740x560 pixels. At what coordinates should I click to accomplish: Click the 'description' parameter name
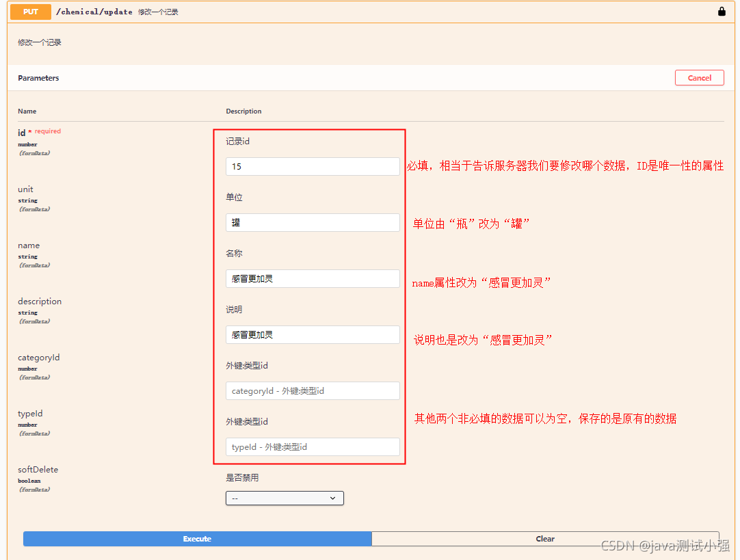click(40, 302)
